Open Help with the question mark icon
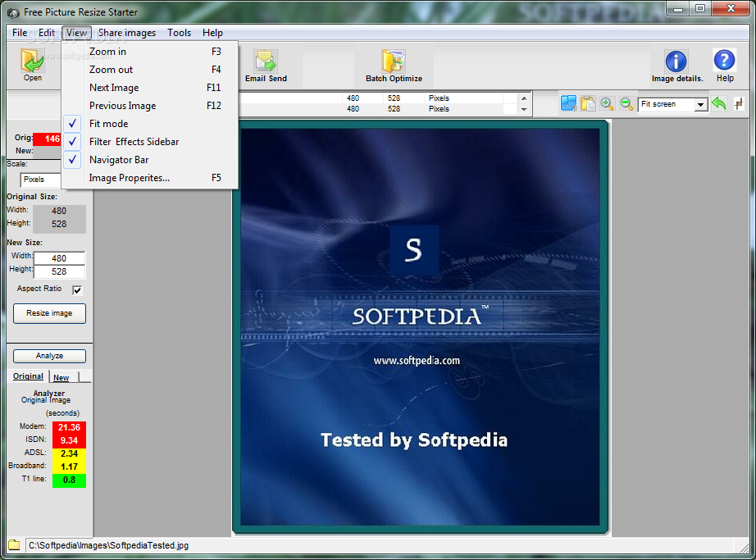756x560 pixels. (724, 60)
